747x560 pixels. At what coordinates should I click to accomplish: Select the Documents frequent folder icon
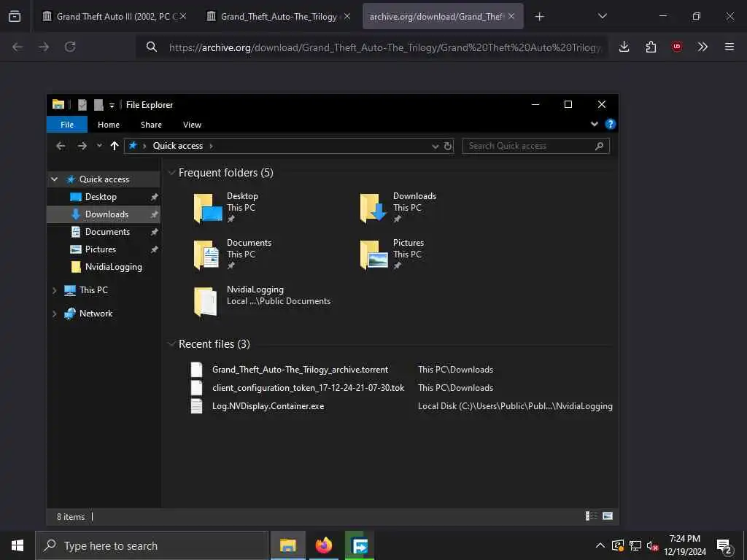pyautogui.click(x=206, y=254)
